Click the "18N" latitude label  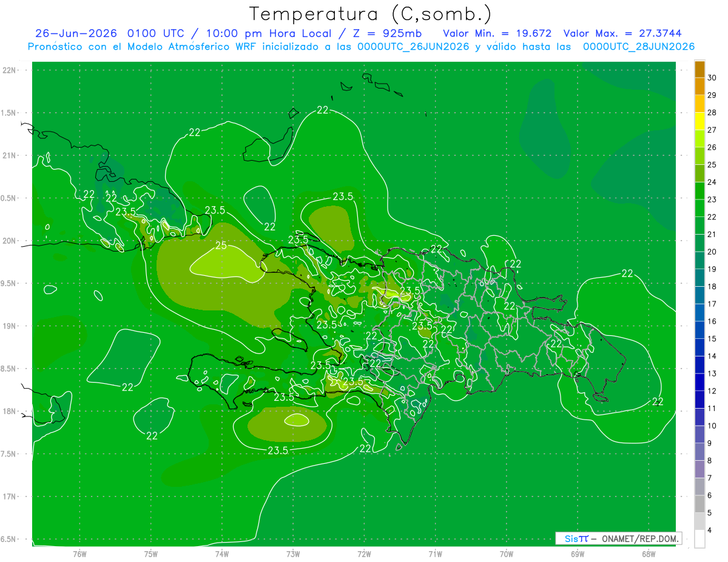coord(10,411)
